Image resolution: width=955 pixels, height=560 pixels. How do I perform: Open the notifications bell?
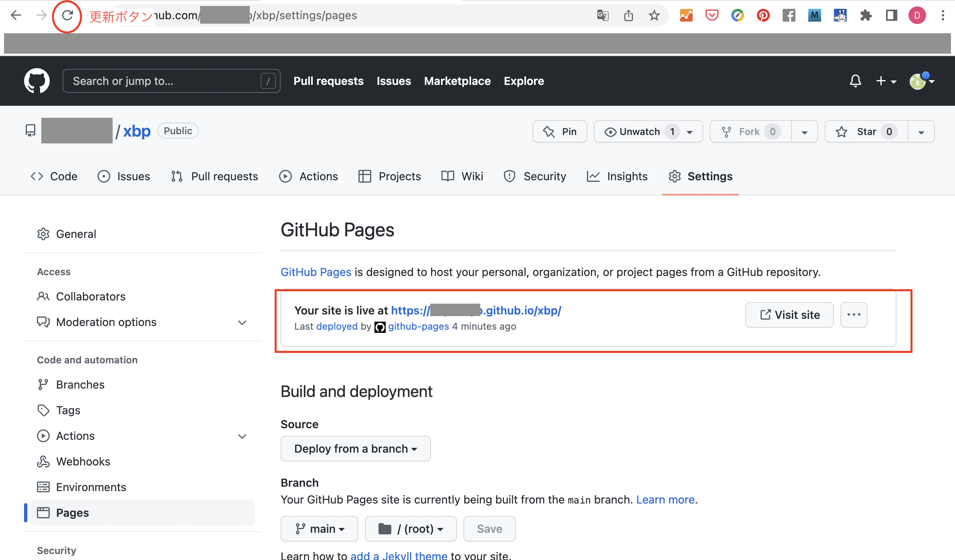(855, 81)
